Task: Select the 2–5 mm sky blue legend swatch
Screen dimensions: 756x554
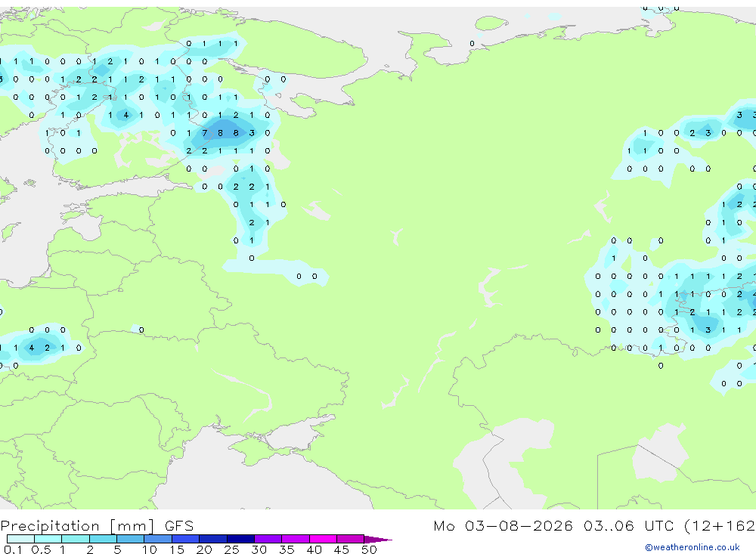Action: click(x=103, y=539)
